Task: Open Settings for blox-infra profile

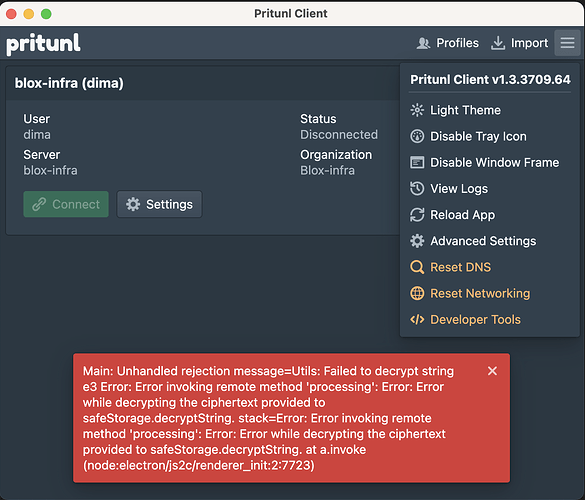Action: (x=159, y=204)
